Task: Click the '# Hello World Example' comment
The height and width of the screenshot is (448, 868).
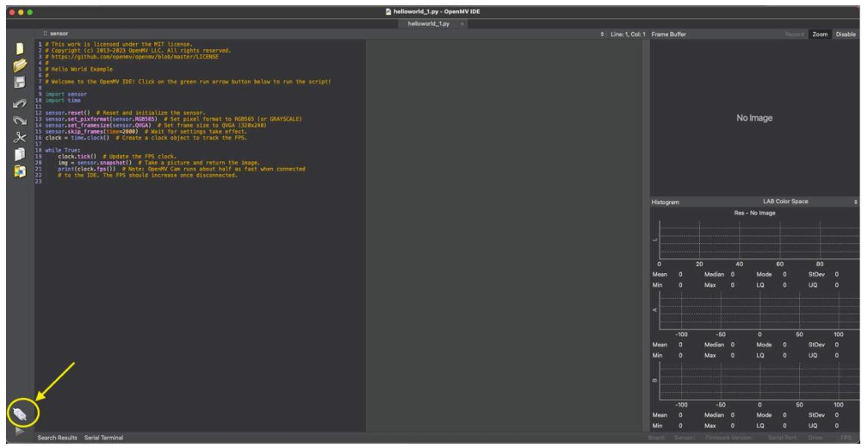Action: point(78,69)
